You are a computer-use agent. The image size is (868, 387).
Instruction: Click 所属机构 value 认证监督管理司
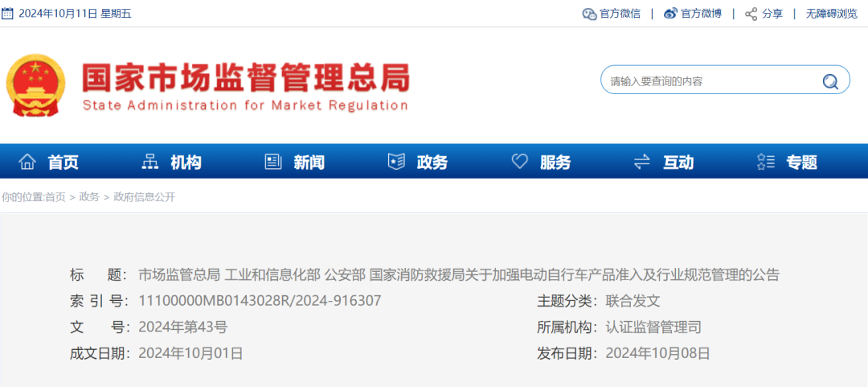pyautogui.click(x=653, y=327)
